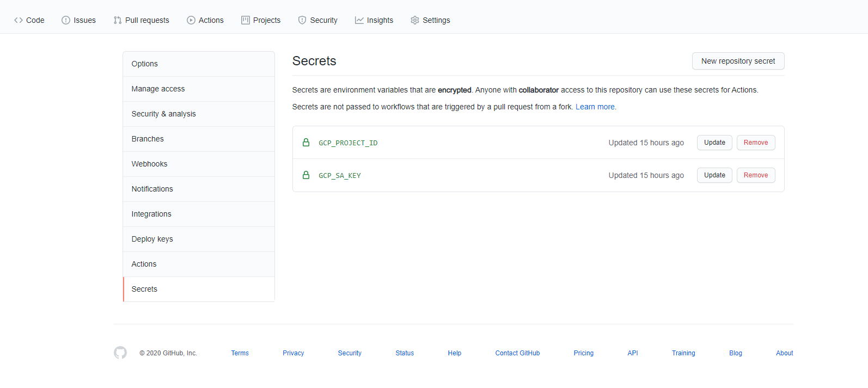
Task: Click the lock icon beside GCP_PROJECT_ID
Action: click(x=306, y=143)
